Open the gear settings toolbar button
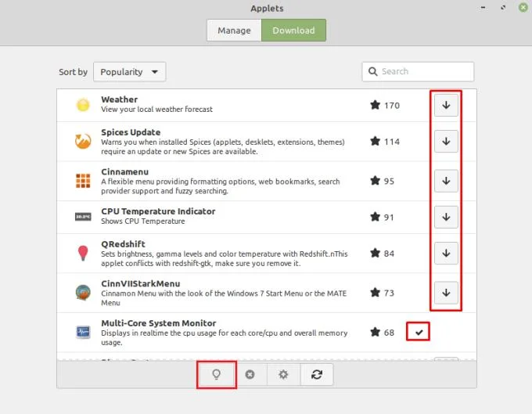 [x=283, y=374]
